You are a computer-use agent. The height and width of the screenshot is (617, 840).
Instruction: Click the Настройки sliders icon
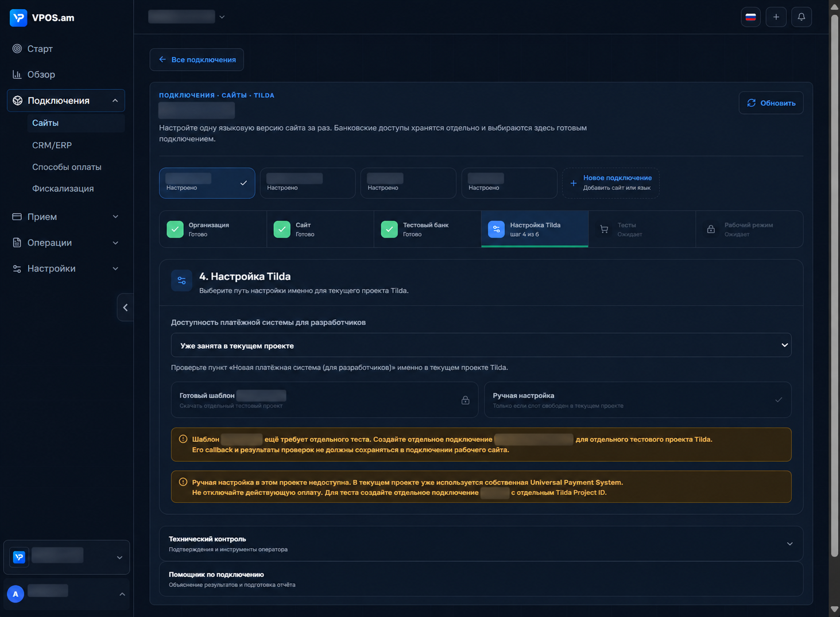(x=17, y=269)
